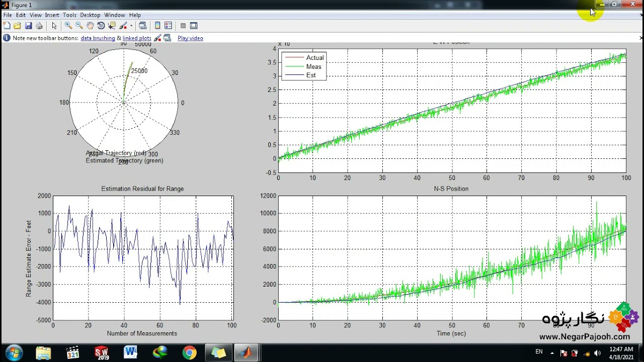Activate the Zoom Out tool
Image resolution: width=644 pixels, height=362 pixels.
[x=79, y=26]
